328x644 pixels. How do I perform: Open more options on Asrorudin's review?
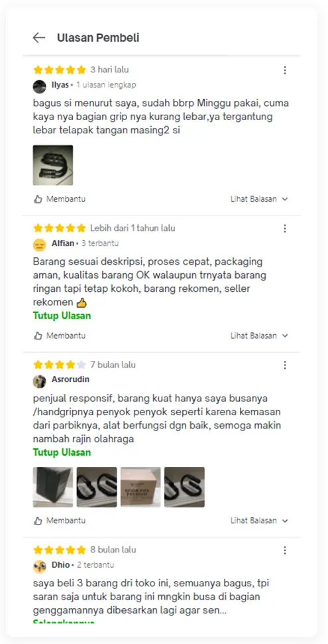click(285, 365)
